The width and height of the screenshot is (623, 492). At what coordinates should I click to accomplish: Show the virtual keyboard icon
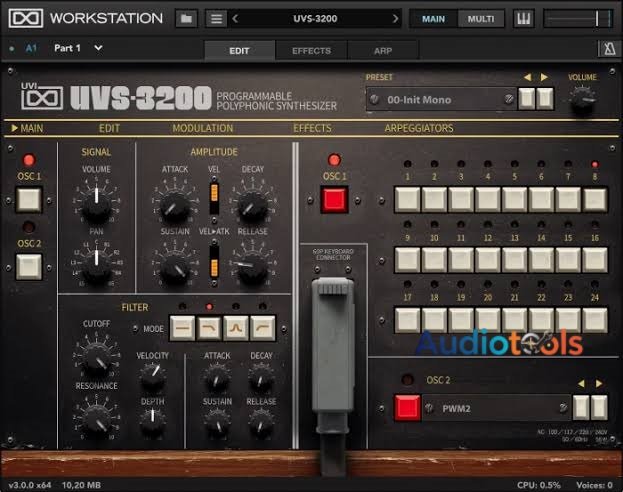pos(523,18)
